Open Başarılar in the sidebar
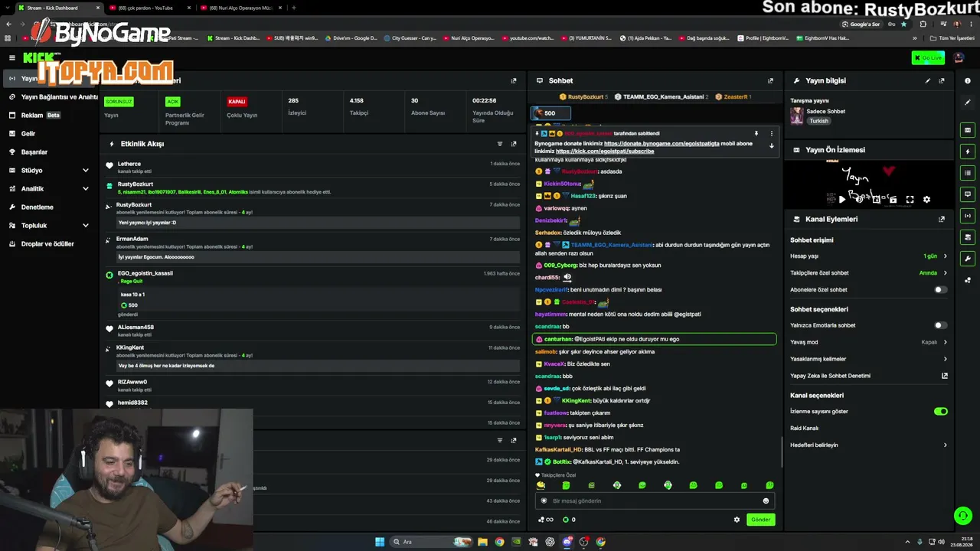The image size is (980, 551). (50, 152)
